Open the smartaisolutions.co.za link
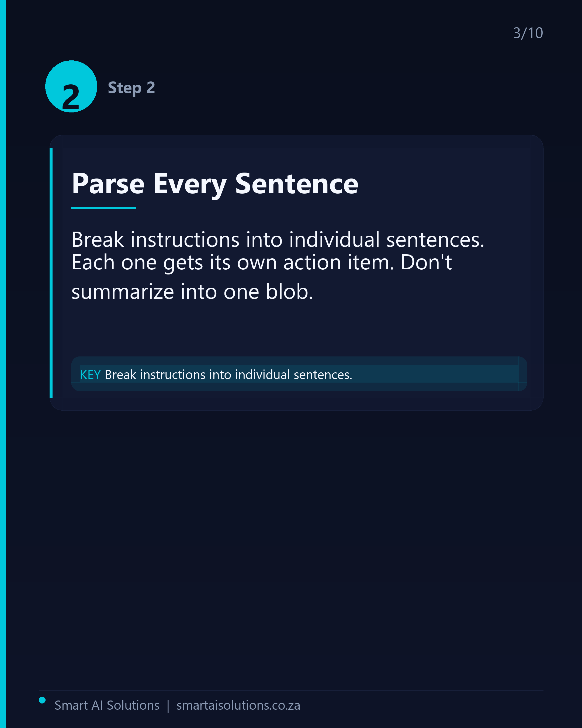 (x=238, y=705)
